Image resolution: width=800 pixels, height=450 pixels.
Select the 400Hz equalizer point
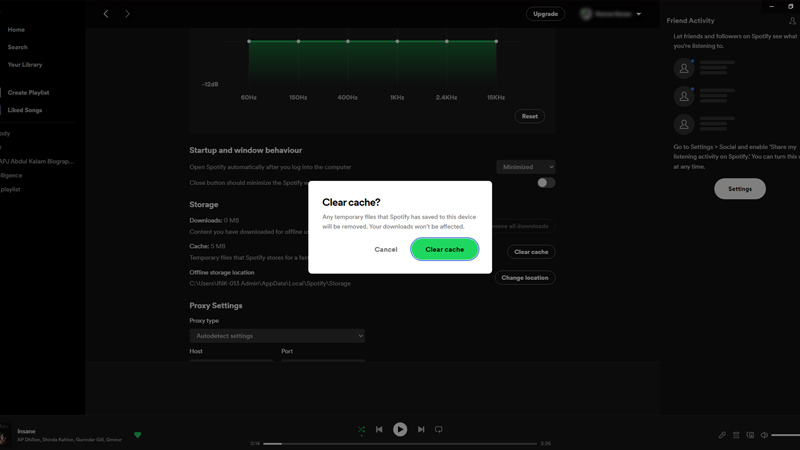pyautogui.click(x=348, y=41)
